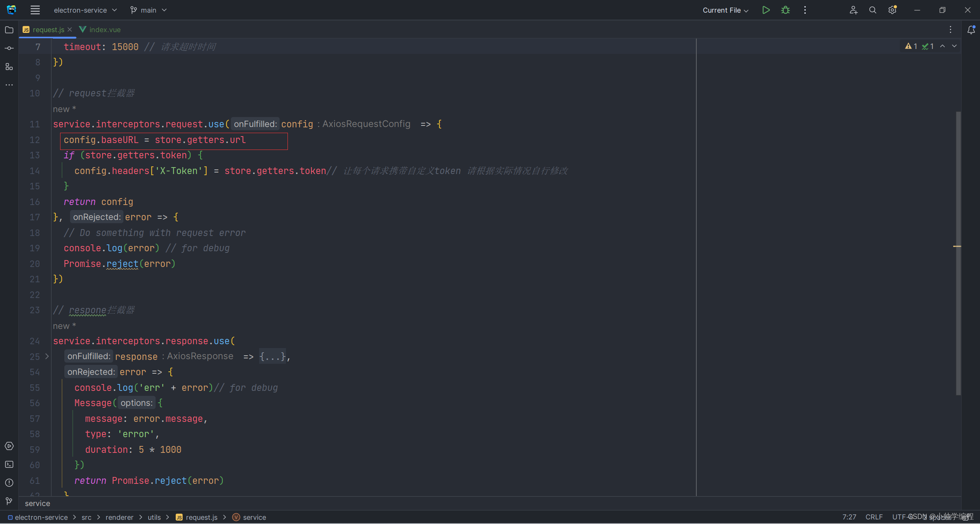The height and width of the screenshot is (524, 980).
Task: Open the Project tool window folder icon
Action: coord(9,30)
